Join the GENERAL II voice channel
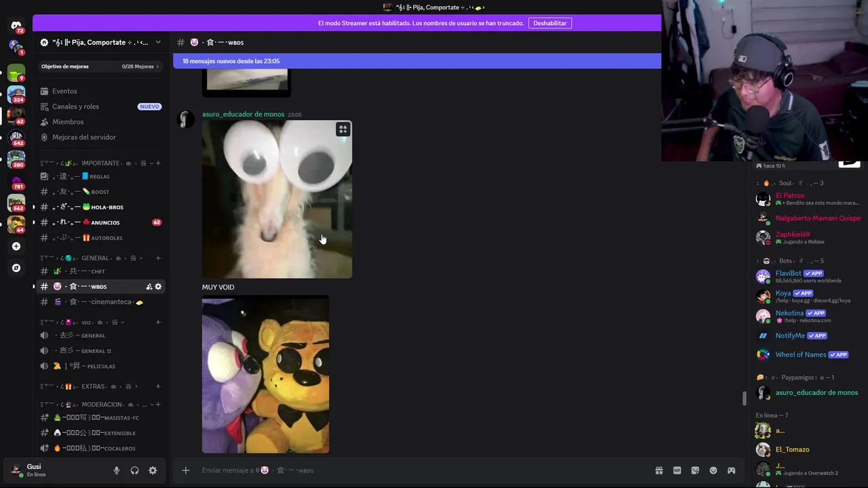This screenshot has height=488, width=868. click(x=100, y=350)
